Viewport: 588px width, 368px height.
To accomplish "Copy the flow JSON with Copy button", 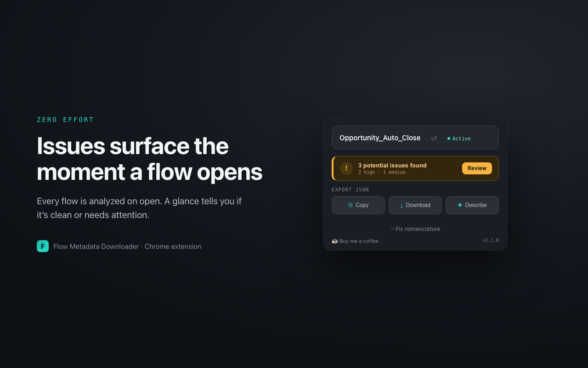I will point(358,205).
